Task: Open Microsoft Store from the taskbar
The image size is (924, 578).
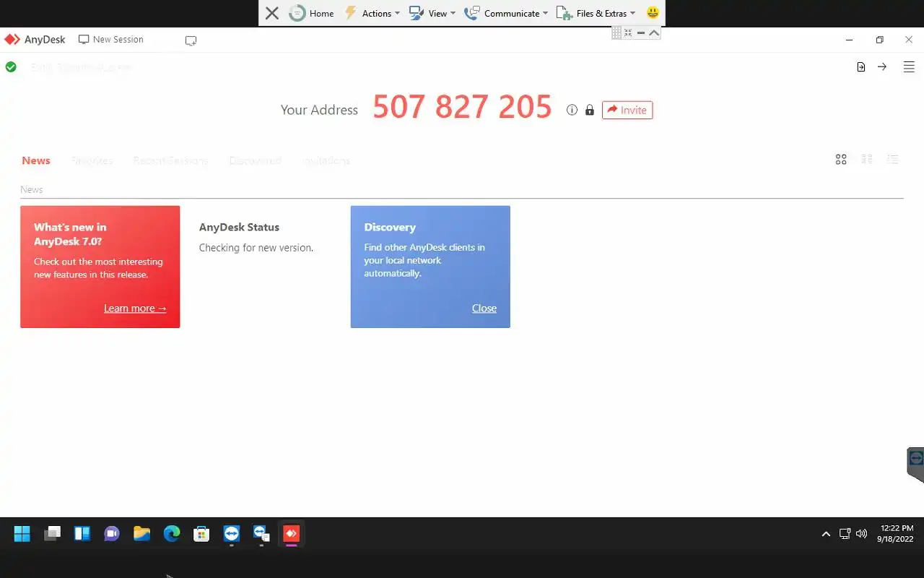Action: coord(201,534)
